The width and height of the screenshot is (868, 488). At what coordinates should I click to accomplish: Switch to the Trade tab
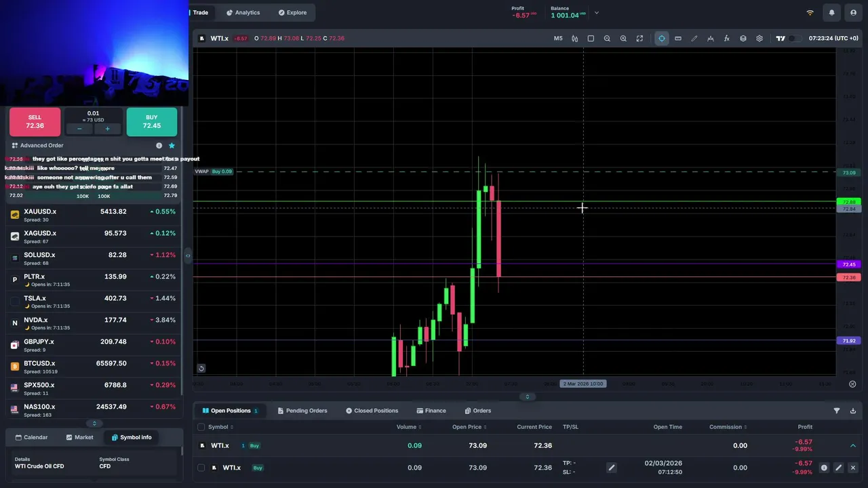point(201,12)
